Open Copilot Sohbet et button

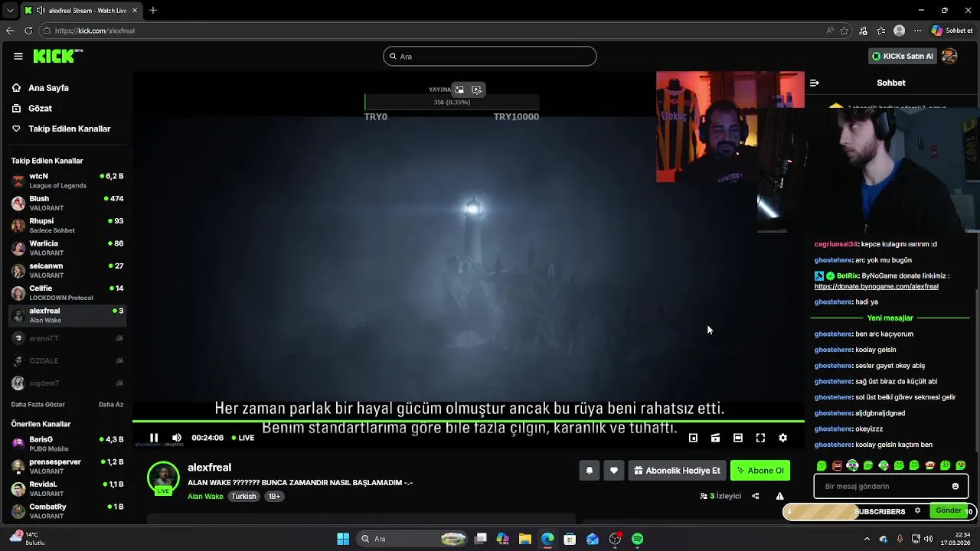click(952, 31)
